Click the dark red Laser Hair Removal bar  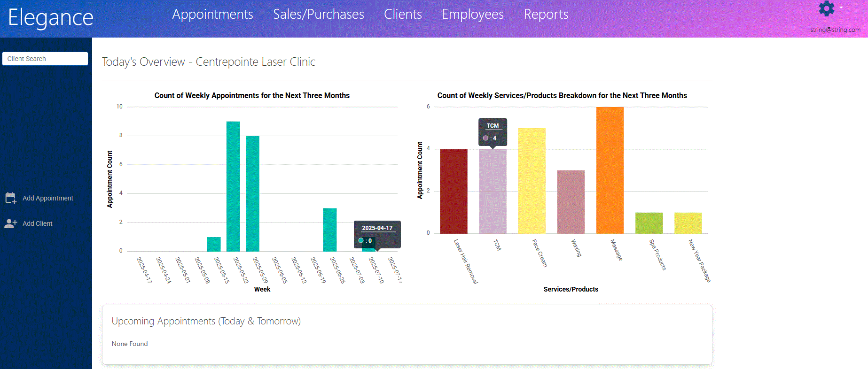click(454, 191)
